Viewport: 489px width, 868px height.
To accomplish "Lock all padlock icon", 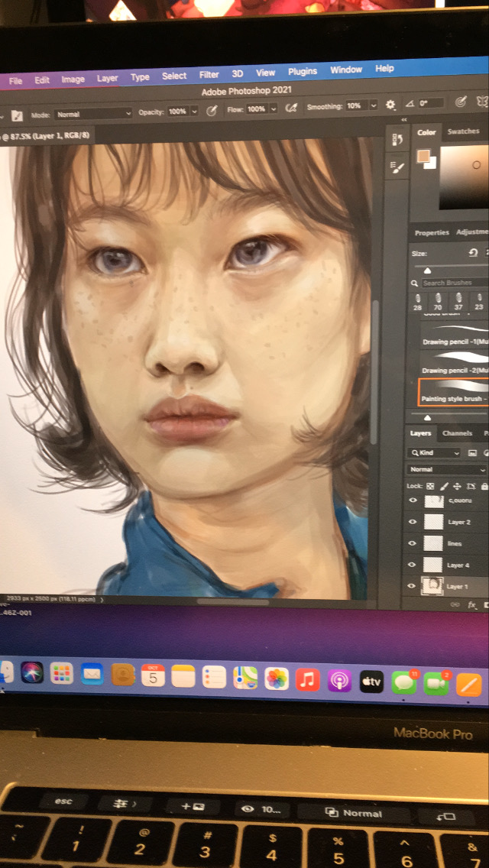I will coord(484,486).
